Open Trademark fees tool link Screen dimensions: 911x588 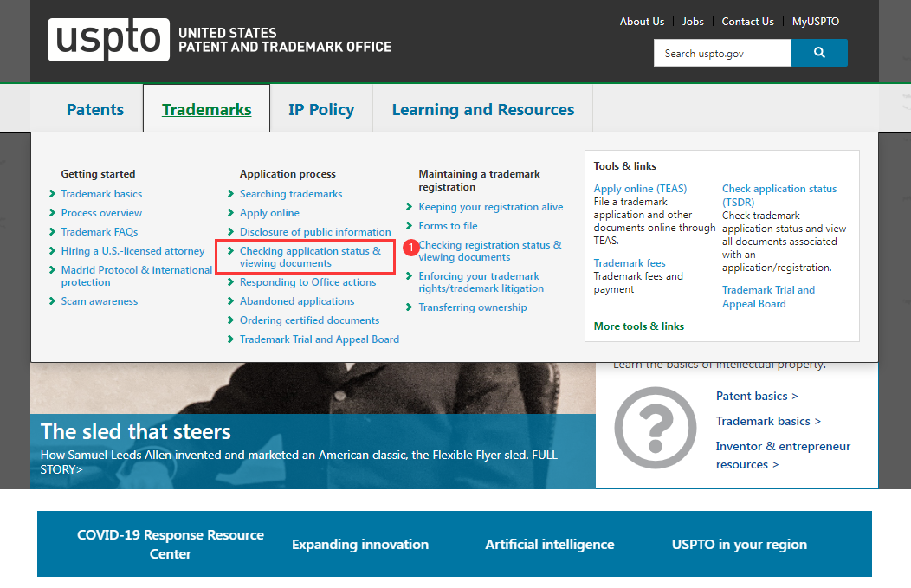(x=630, y=262)
